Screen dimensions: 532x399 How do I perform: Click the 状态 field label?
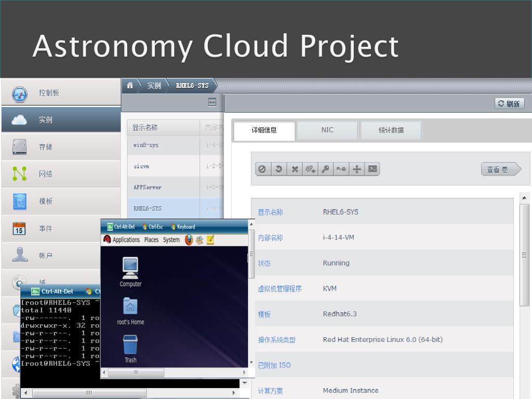click(x=264, y=263)
